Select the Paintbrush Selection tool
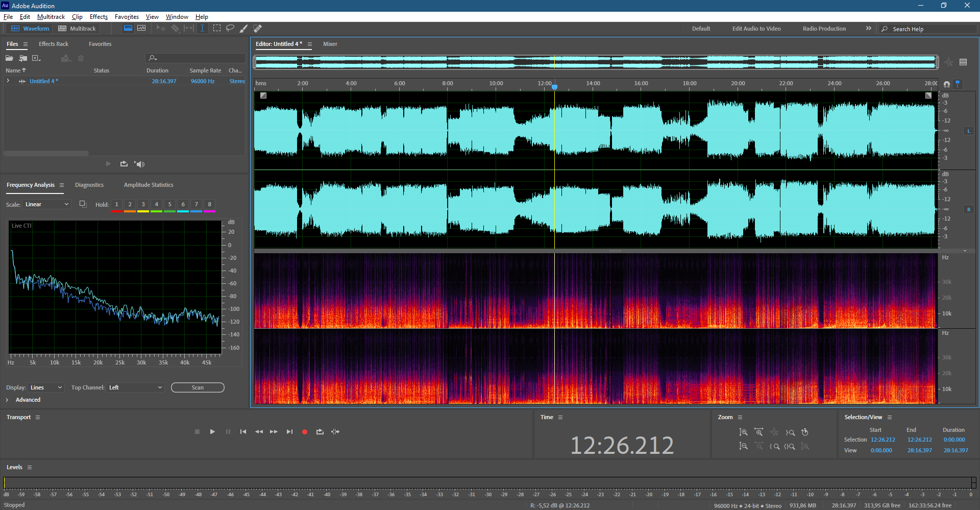The image size is (980, 510). click(244, 29)
